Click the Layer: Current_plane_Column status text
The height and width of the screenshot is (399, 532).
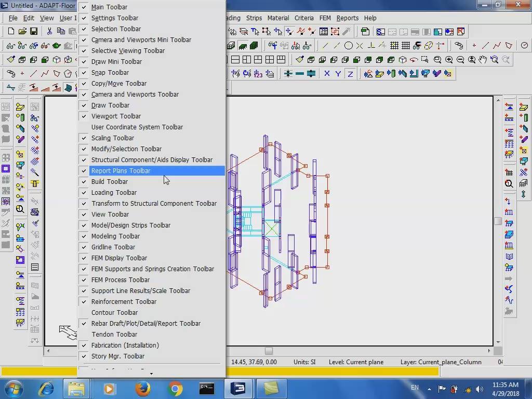click(441, 362)
